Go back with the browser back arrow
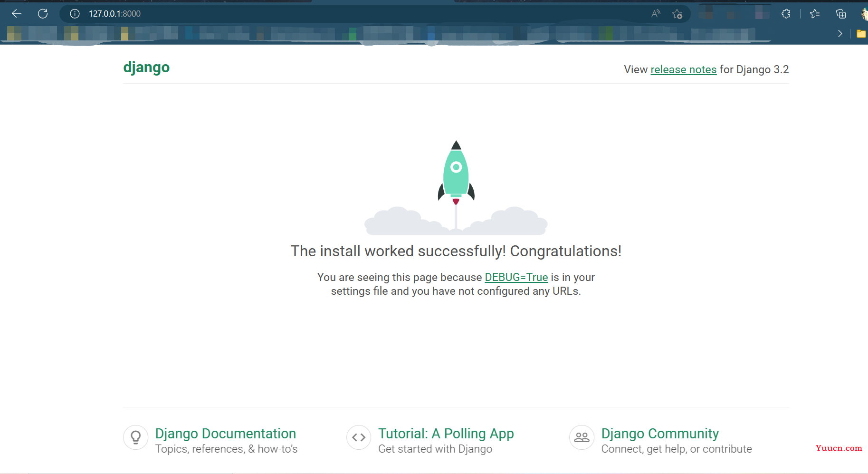 point(17,14)
